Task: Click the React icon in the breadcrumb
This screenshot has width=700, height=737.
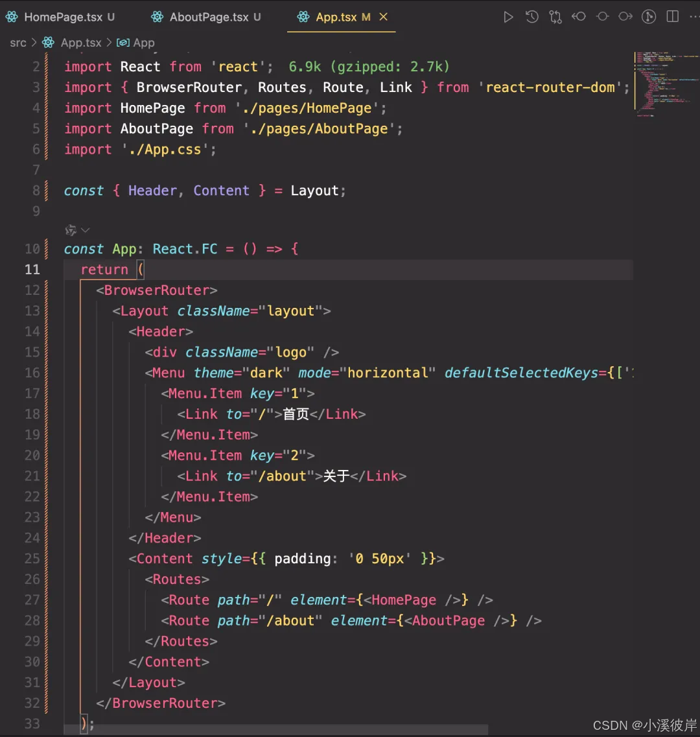Action: [48, 43]
